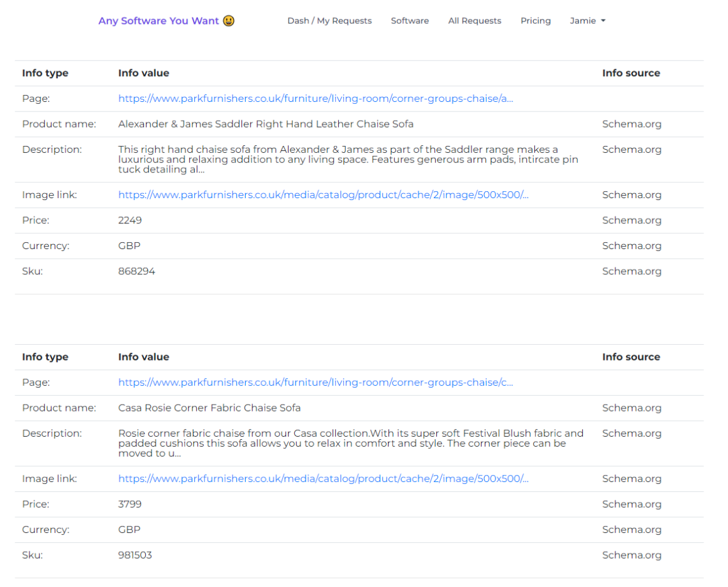Click the Sku label in the first table
The width and height of the screenshot is (728, 587).
click(x=33, y=271)
